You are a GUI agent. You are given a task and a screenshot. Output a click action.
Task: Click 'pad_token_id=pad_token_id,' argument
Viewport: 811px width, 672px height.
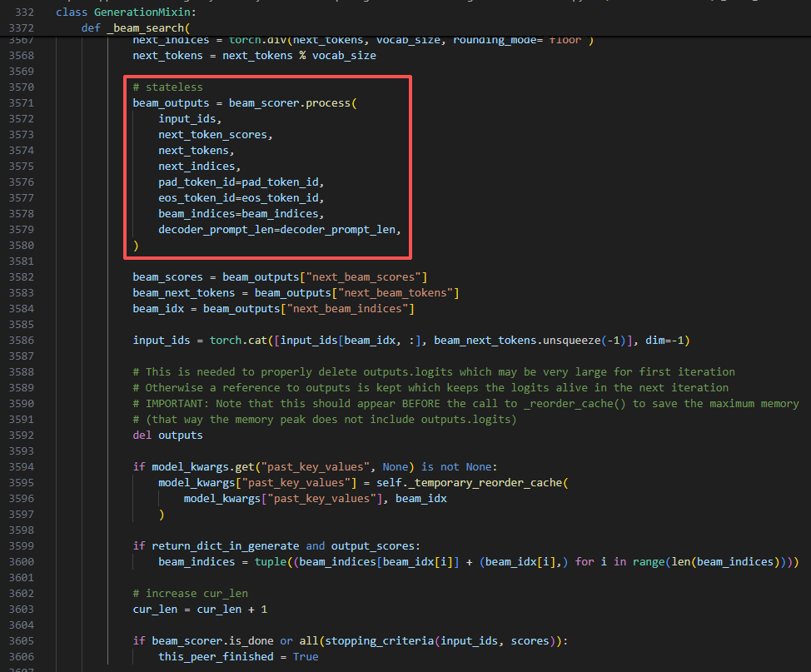[241, 182]
